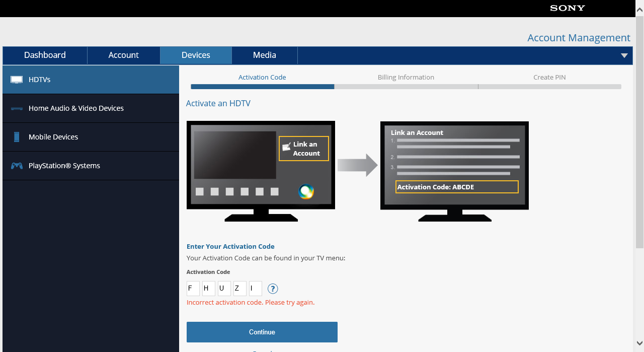This screenshot has height=352, width=644.
Task: Click the Account Management heading link
Action: [579, 38]
